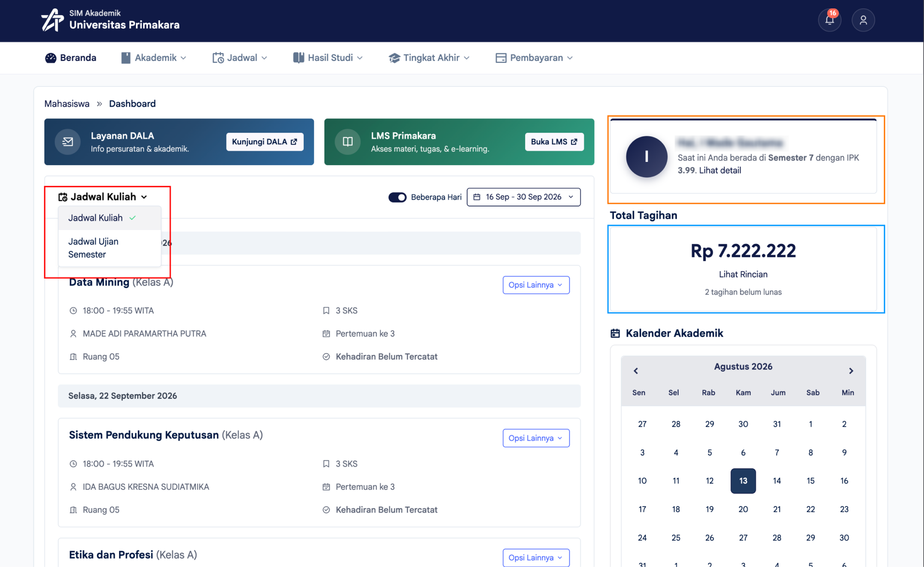Click the room icon in the Sistem Pendukung Keputusan card
The image size is (924, 567).
pos(73,510)
